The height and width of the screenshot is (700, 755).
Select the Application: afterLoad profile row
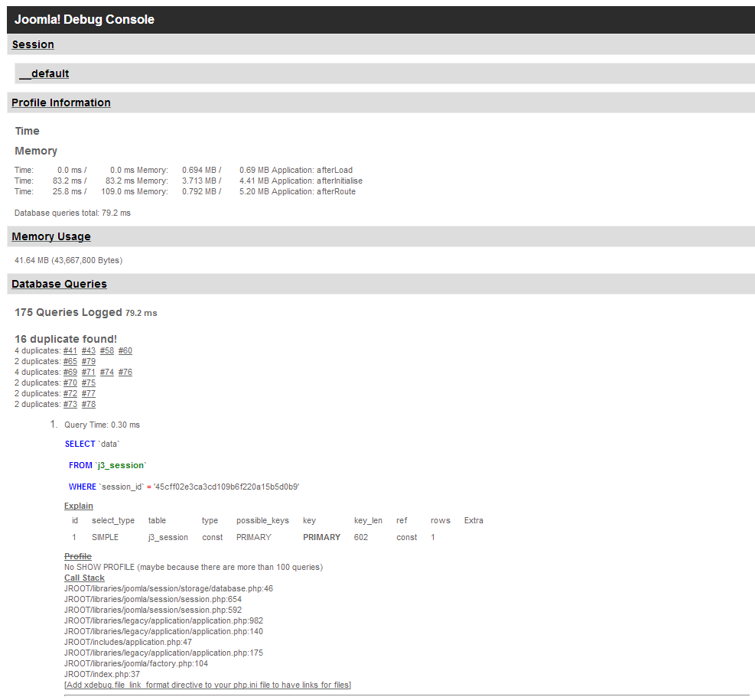point(184,171)
